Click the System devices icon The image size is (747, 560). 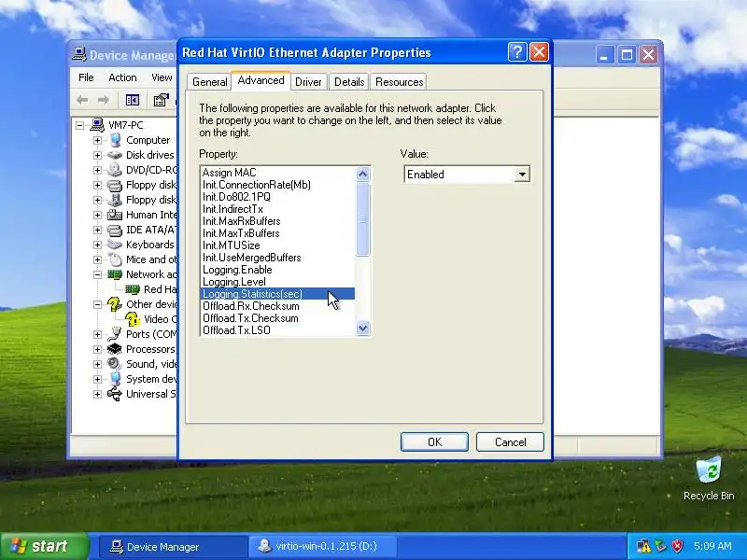tap(115, 379)
